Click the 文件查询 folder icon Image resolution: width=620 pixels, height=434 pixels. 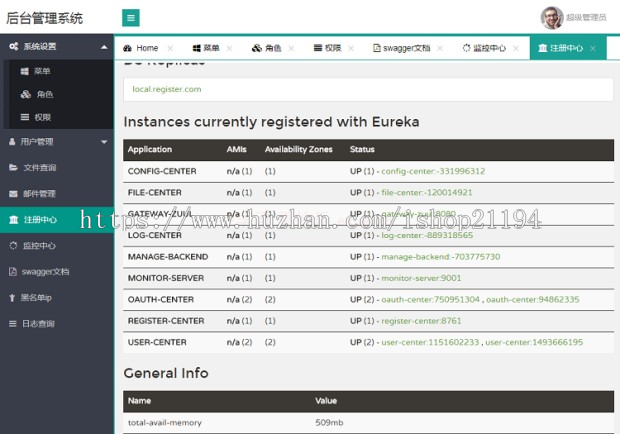pyautogui.click(x=13, y=168)
